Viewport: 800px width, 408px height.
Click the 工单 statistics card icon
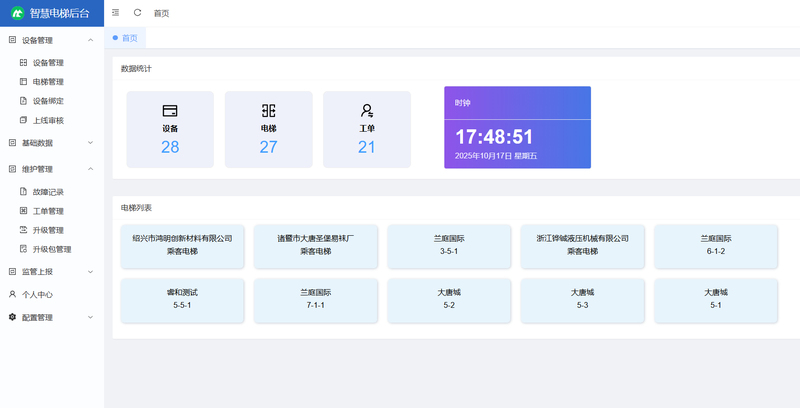[x=367, y=110]
